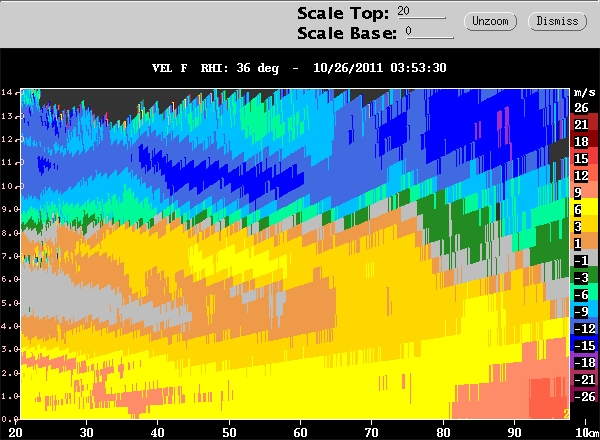Click the 50 km range axis label
The image size is (600, 440).
coord(229,433)
